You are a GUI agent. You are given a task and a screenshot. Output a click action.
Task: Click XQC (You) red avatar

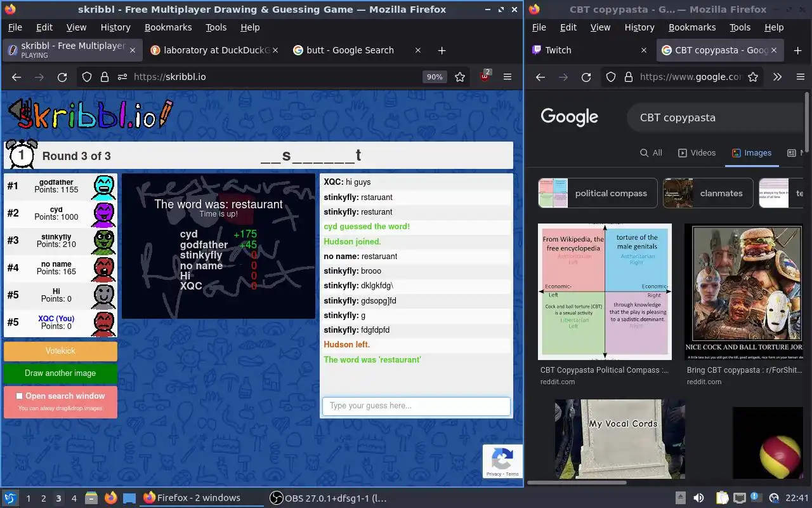[104, 323]
